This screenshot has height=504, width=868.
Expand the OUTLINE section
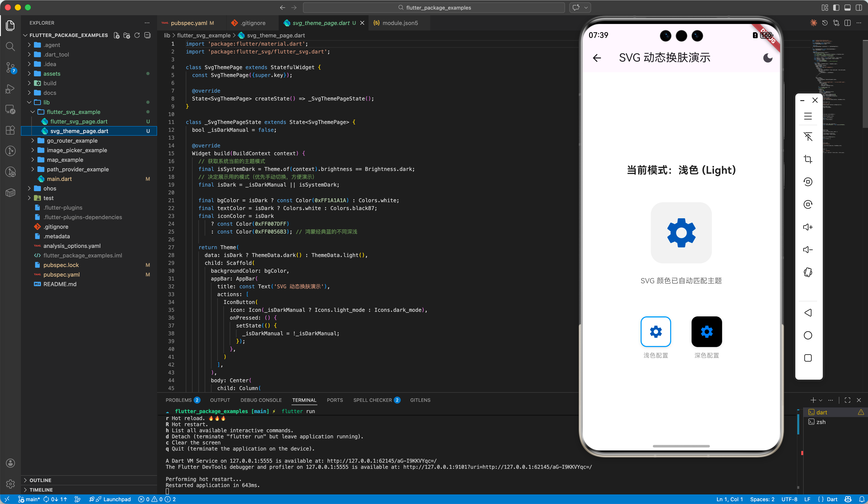point(40,480)
